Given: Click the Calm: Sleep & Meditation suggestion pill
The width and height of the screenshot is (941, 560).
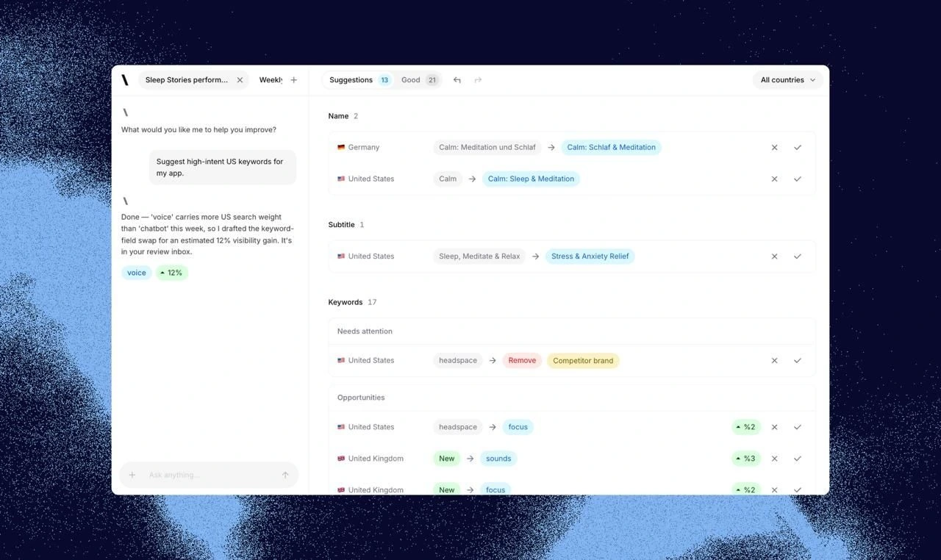Looking at the screenshot, I should [531, 179].
